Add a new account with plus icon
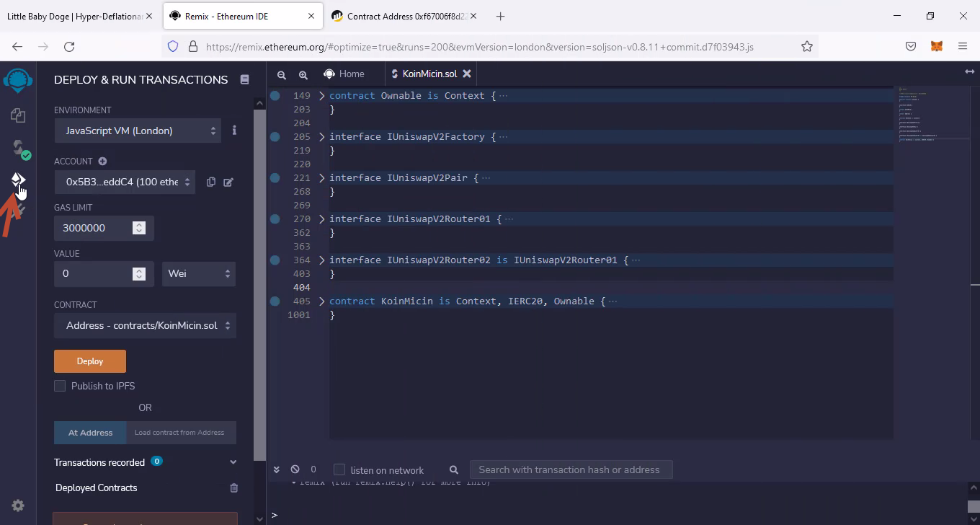This screenshot has height=525, width=980. [102, 162]
